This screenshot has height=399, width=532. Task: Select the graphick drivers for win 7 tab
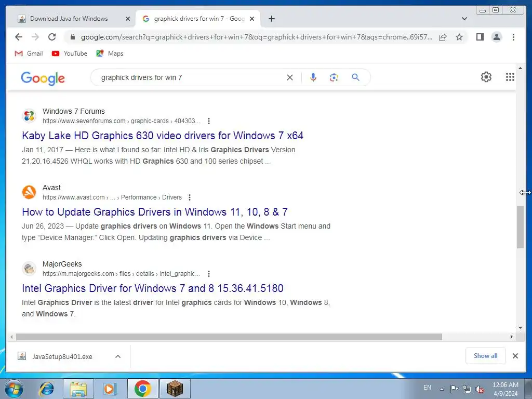click(199, 19)
